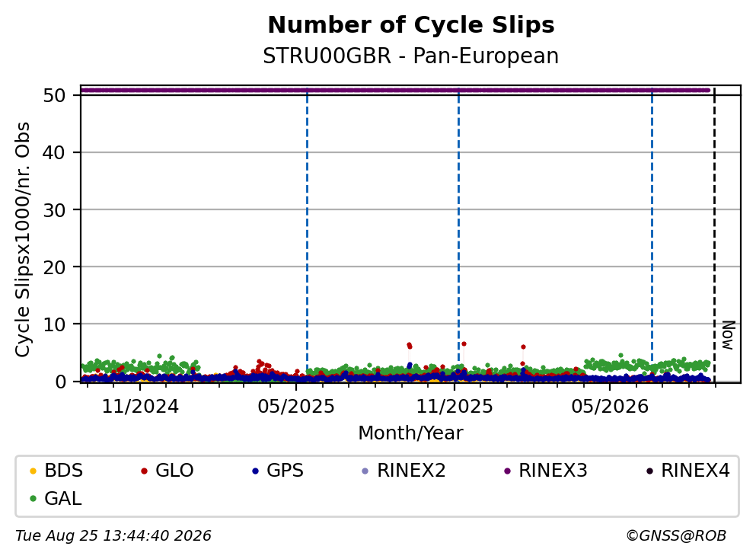Click the 'Number of Cycle Slips' title
Screen dimensions: 756x559
point(411,25)
